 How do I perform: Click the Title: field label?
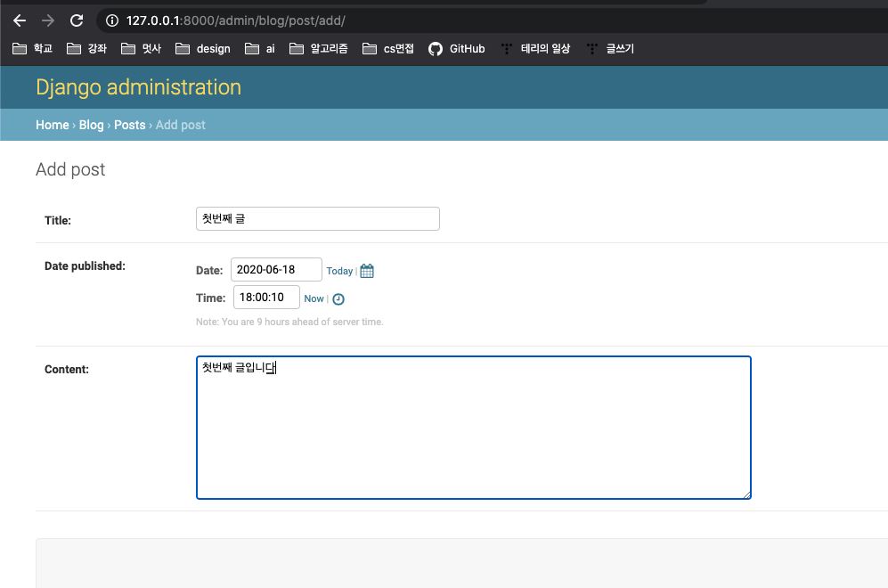pyautogui.click(x=58, y=220)
